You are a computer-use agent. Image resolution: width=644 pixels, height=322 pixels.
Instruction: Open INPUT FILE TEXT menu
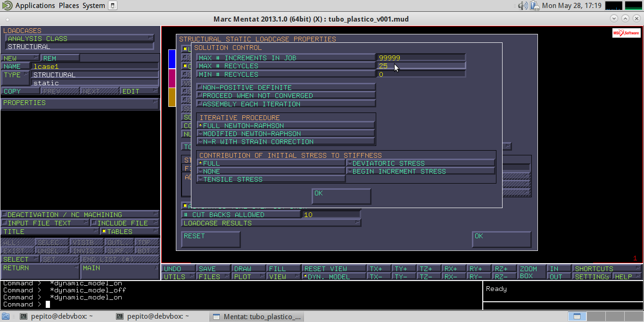[45, 223]
